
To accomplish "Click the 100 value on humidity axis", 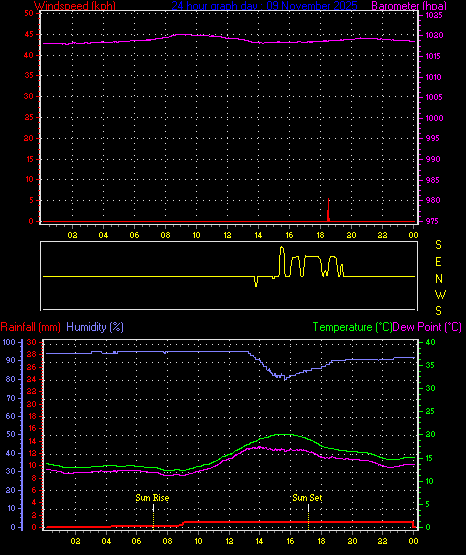I will [x=9, y=342].
